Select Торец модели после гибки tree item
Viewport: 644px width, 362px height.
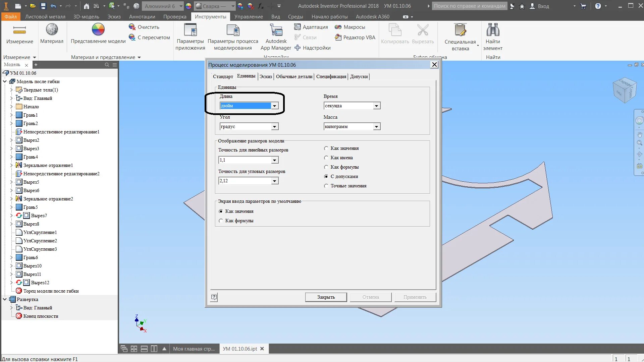click(x=51, y=291)
